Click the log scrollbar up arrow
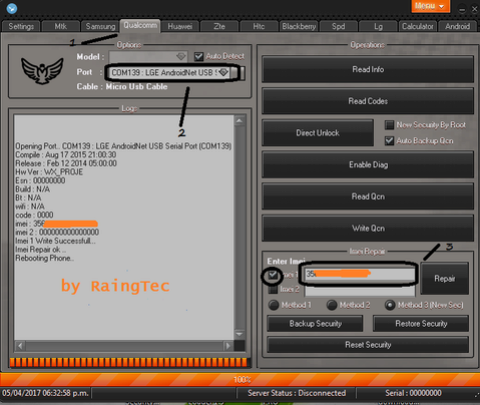 [239, 121]
